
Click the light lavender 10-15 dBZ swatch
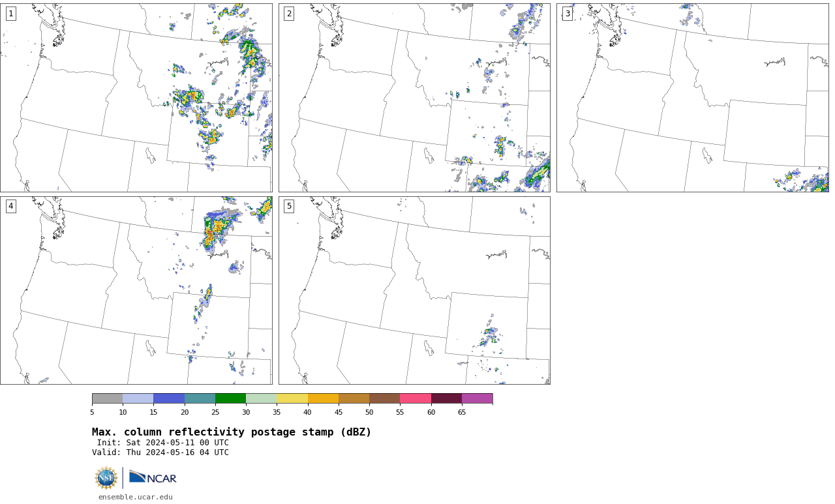138,398
